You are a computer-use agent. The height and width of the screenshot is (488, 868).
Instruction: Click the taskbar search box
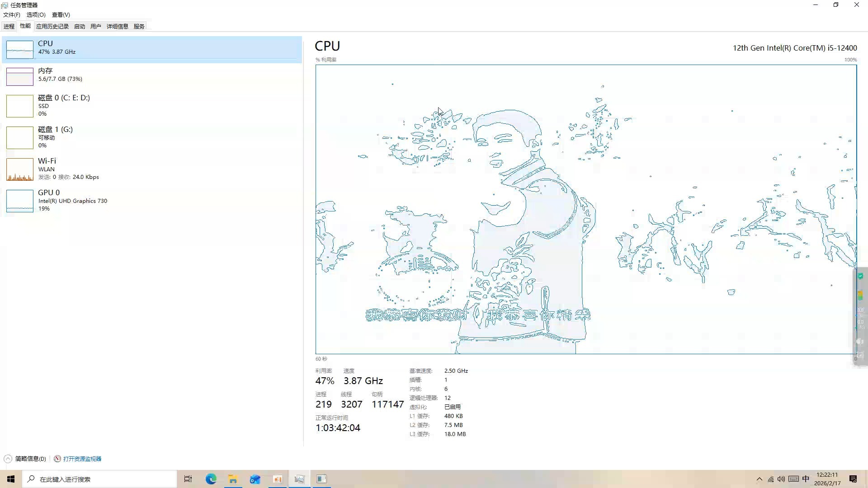[99, 479]
